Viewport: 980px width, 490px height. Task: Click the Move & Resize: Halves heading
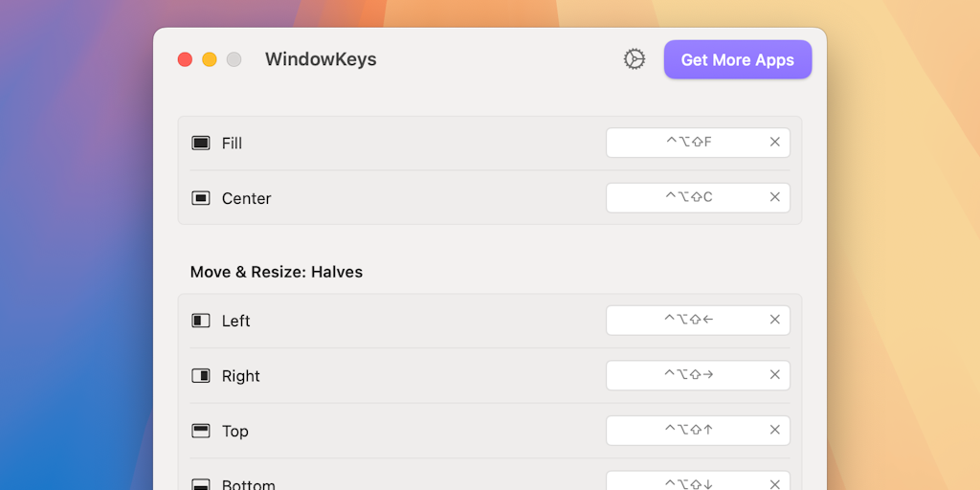point(277,272)
